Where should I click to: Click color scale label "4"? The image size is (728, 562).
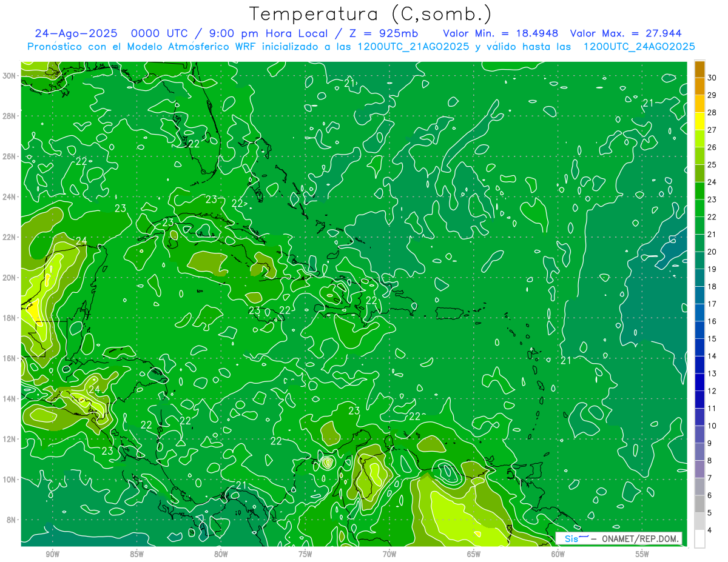tap(710, 530)
